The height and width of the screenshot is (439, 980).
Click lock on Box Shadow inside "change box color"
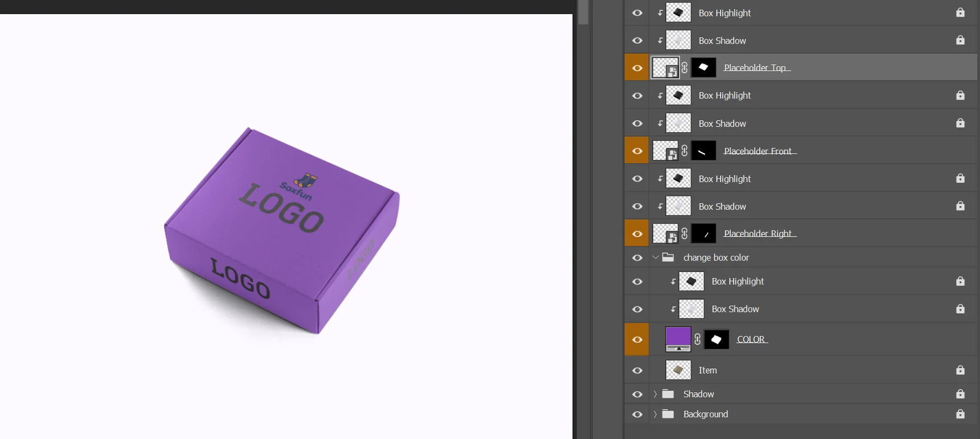[960, 309]
